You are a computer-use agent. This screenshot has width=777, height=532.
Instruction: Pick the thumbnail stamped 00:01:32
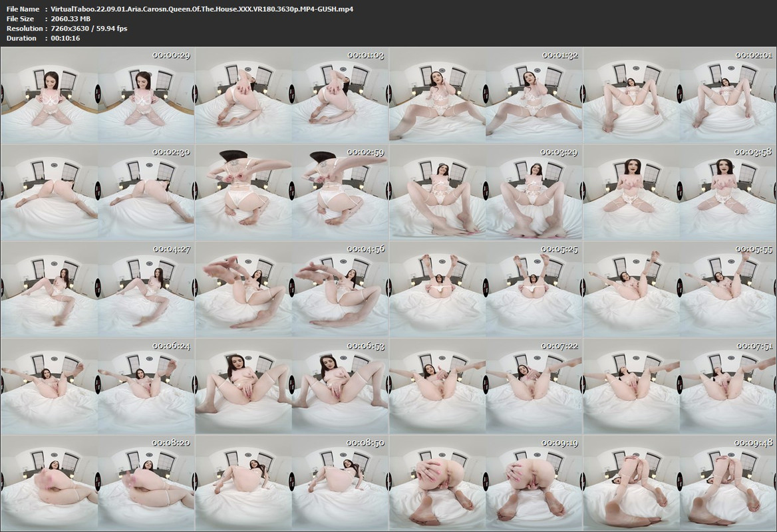[486, 95]
